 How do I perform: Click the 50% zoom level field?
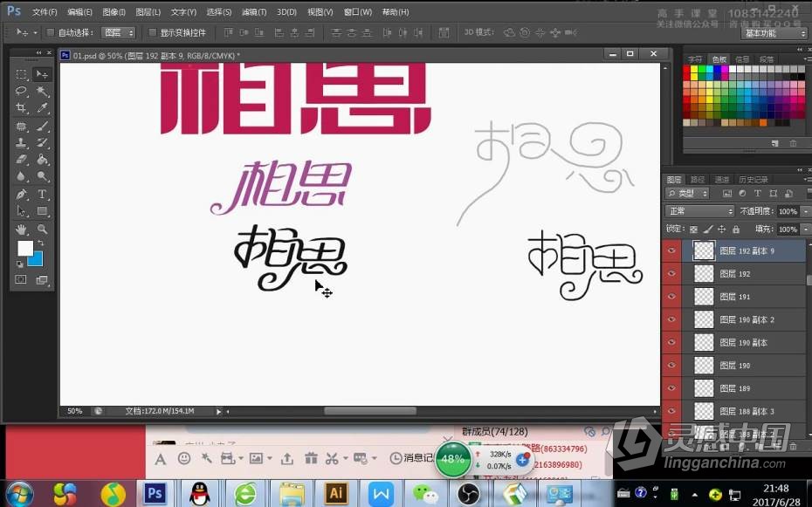click(74, 411)
